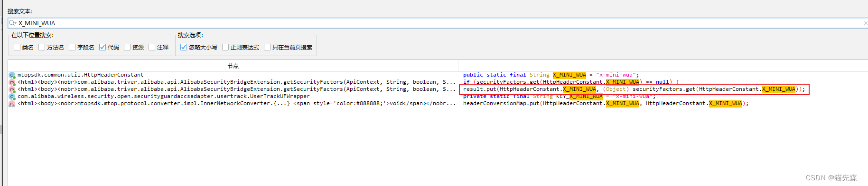Click the class icon beside mtopsdk.common.util.HttpHeaderConstant
Viewport: 868px width, 186px height.
[12, 75]
